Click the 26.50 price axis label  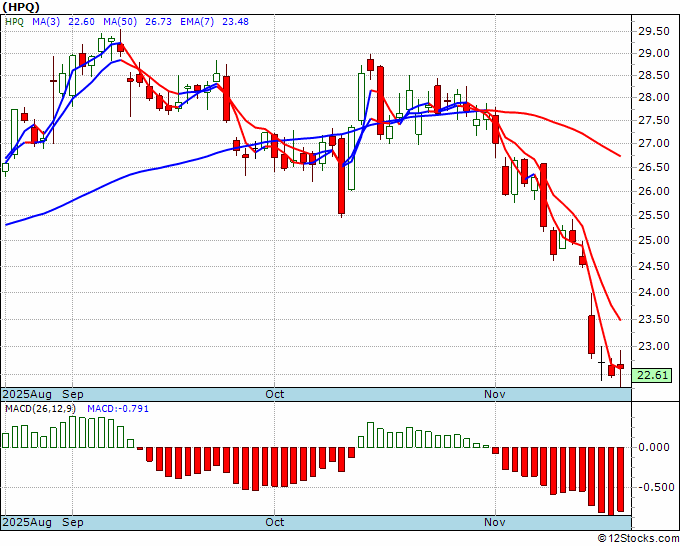pos(654,167)
